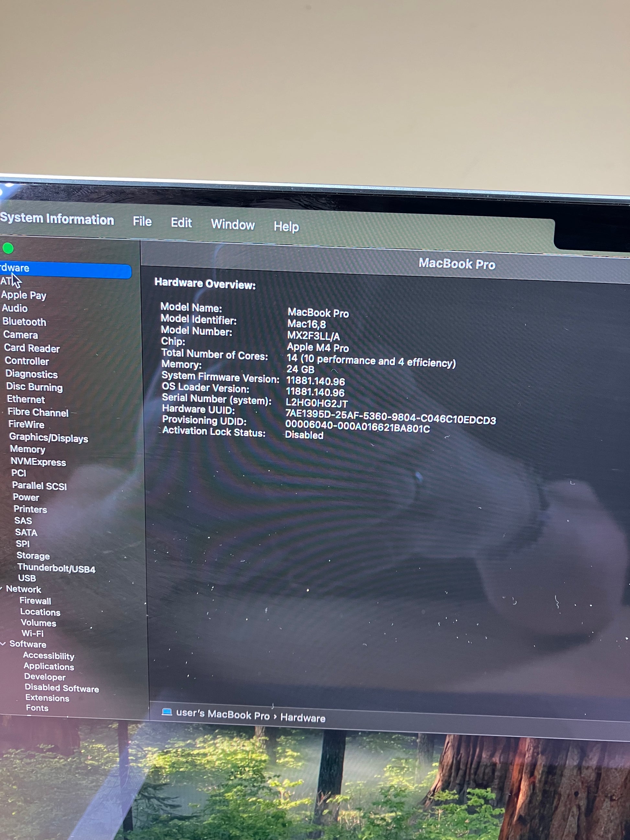
Task: Select Camera in the sidebar
Action: click(20, 335)
